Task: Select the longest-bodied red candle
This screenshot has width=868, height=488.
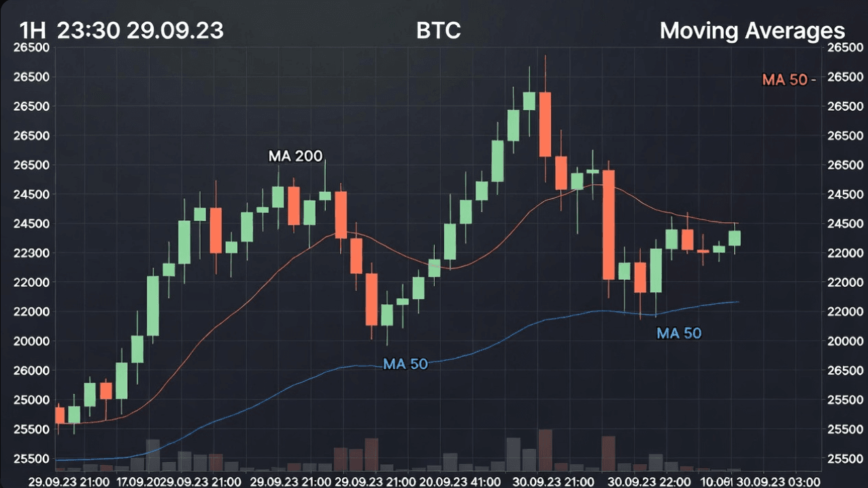Action: (x=609, y=224)
